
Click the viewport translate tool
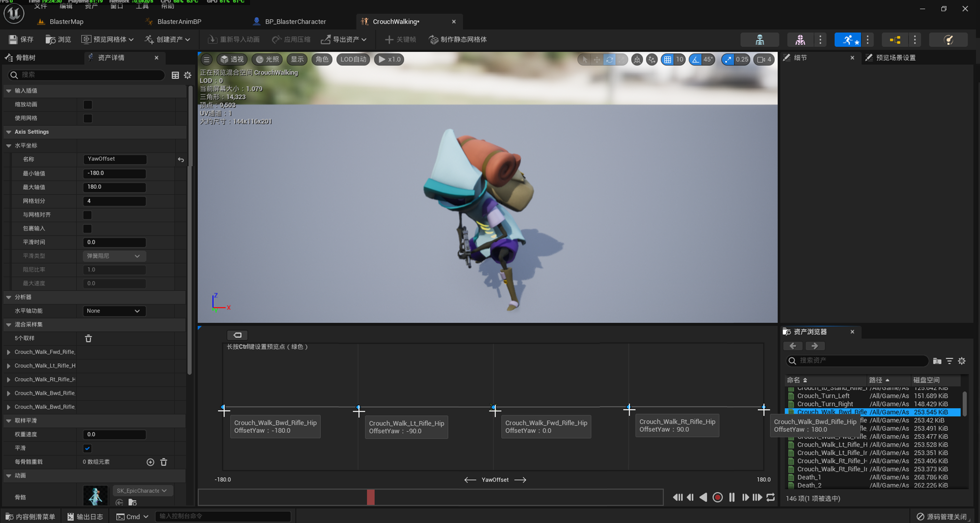tap(597, 59)
